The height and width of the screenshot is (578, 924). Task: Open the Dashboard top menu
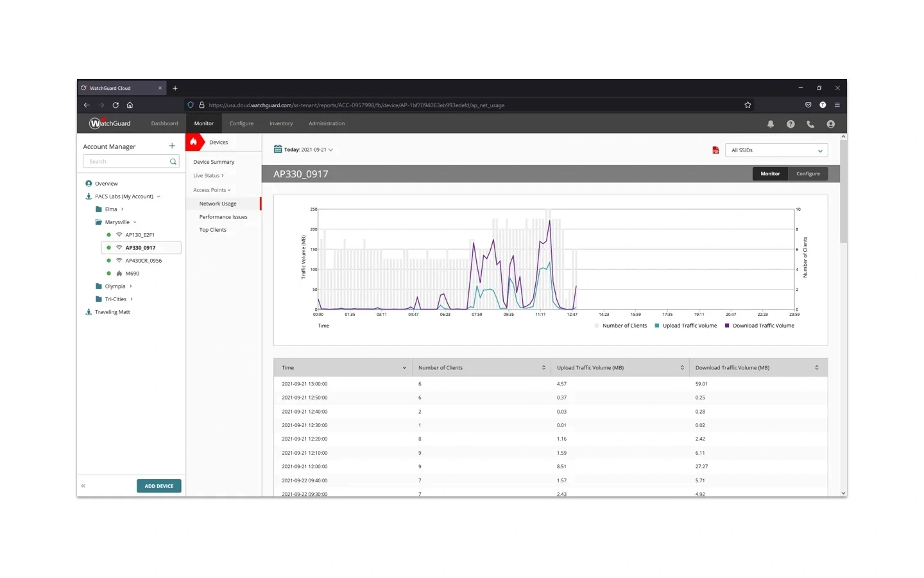click(x=165, y=123)
